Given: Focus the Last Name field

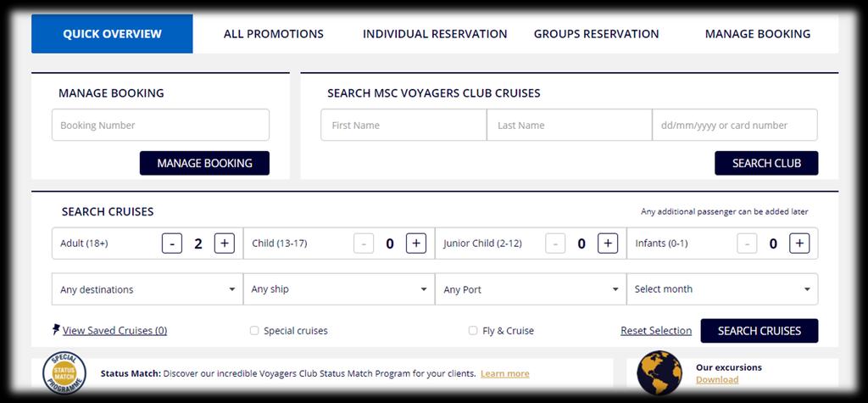Looking at the screenshot, I should click(569, 125).
